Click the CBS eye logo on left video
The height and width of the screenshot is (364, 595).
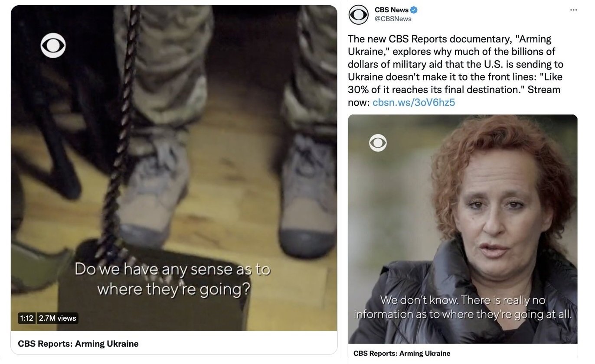pos(53,45)
